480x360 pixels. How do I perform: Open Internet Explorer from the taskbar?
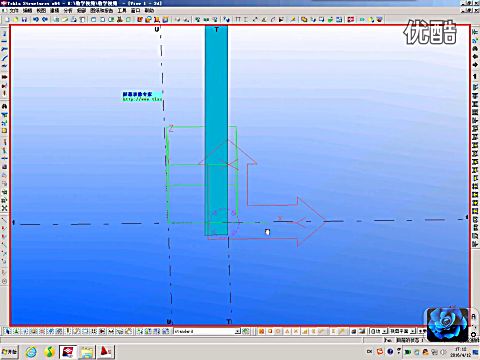point(31,352)
